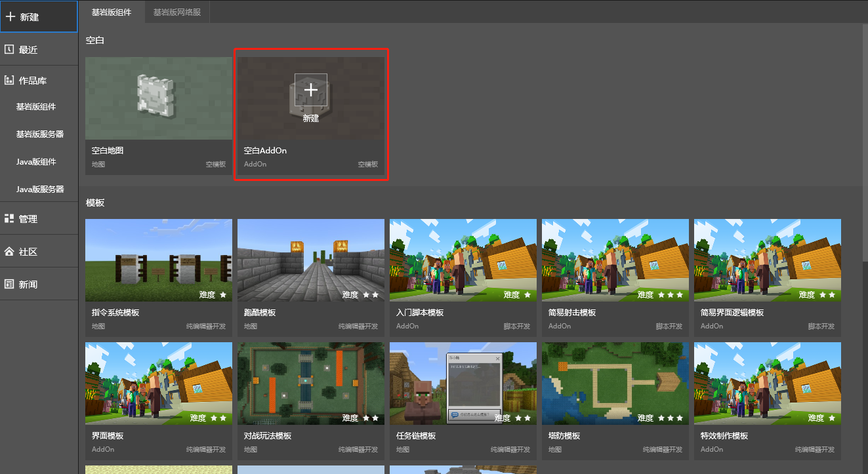Choose the 空白AddOn card title
Viewport: 868px width, 474px height.
point(265,151)
